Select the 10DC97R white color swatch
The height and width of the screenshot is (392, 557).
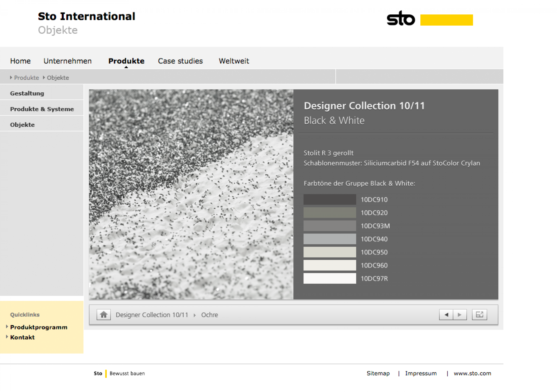point(330,278)
